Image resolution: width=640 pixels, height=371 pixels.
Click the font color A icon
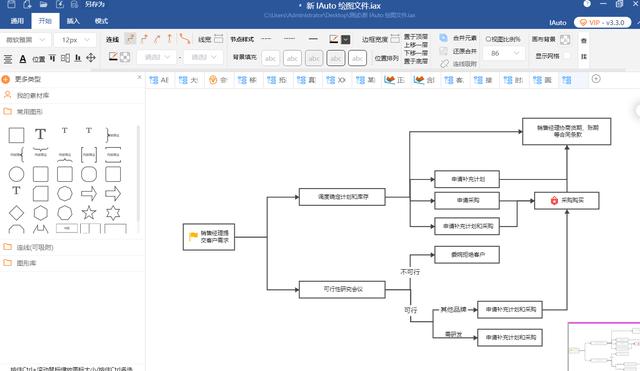click(x=23, y=59)
